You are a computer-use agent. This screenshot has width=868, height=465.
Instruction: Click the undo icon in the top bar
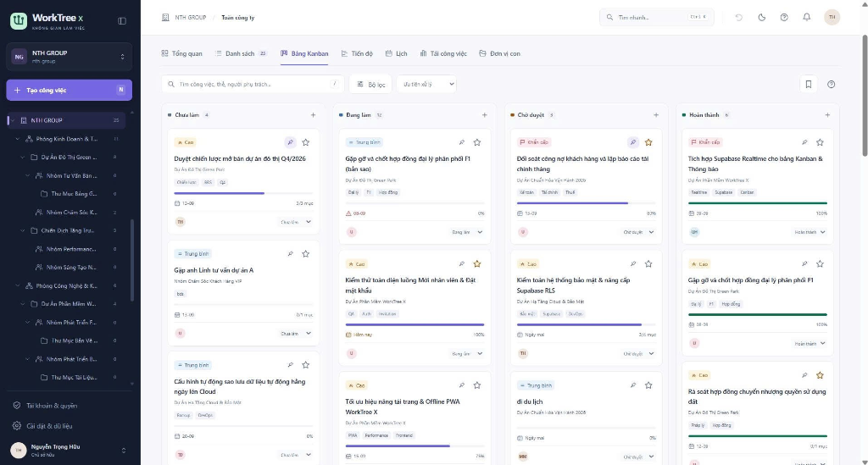point(738,17)
